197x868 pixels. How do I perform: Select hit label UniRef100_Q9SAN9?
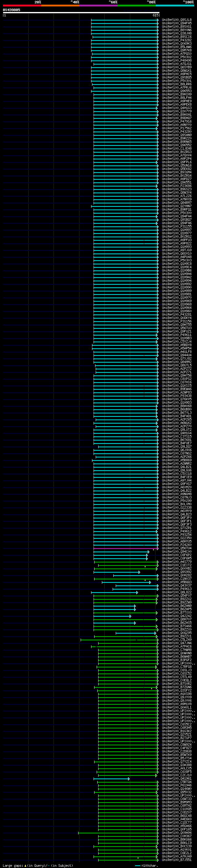(x=176, y=135)
